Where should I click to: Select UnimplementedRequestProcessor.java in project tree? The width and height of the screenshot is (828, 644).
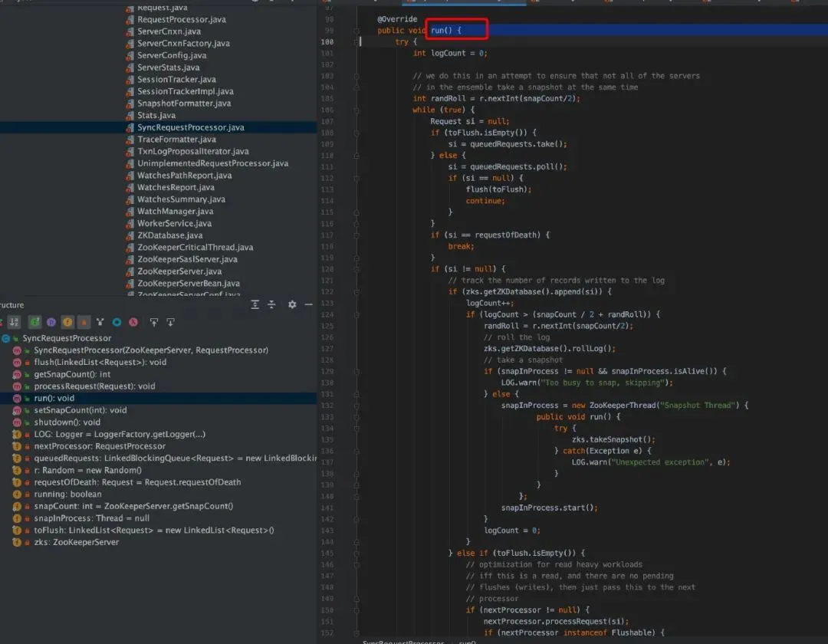(213, 163)
